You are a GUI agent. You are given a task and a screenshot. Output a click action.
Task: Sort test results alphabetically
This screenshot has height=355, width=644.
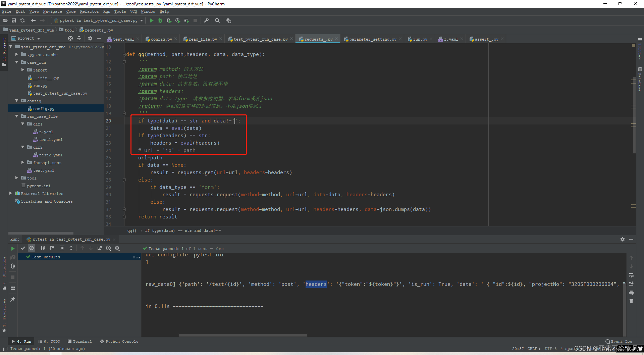coord(43,248)
